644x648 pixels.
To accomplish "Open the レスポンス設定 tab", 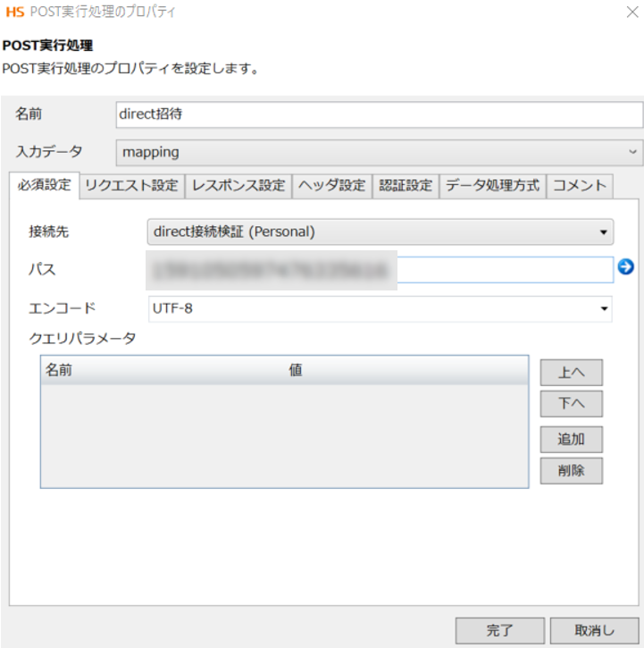I will [x=238, y=186].
